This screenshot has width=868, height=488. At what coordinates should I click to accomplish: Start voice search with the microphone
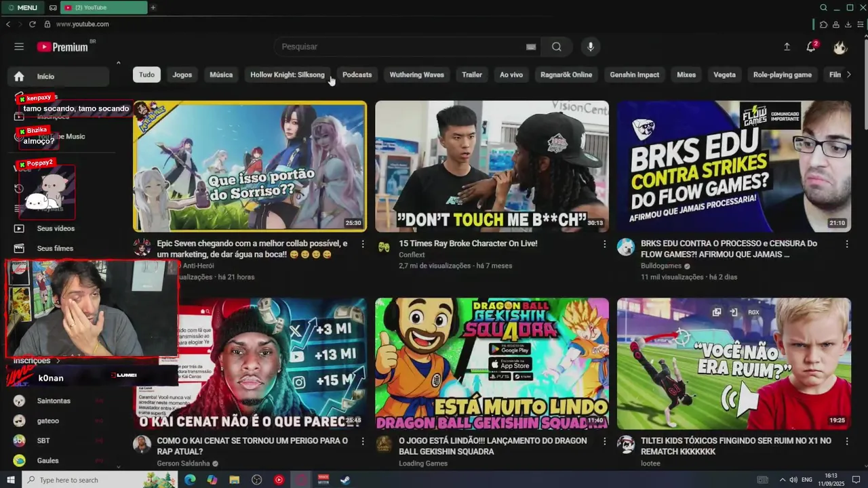click(x=591, y=47)
